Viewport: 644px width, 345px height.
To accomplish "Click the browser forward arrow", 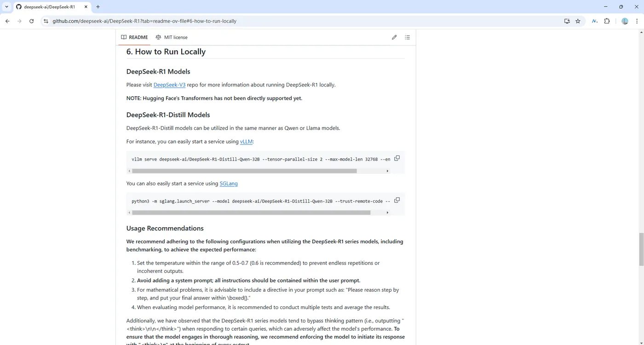I will click(x=19, y=21).
